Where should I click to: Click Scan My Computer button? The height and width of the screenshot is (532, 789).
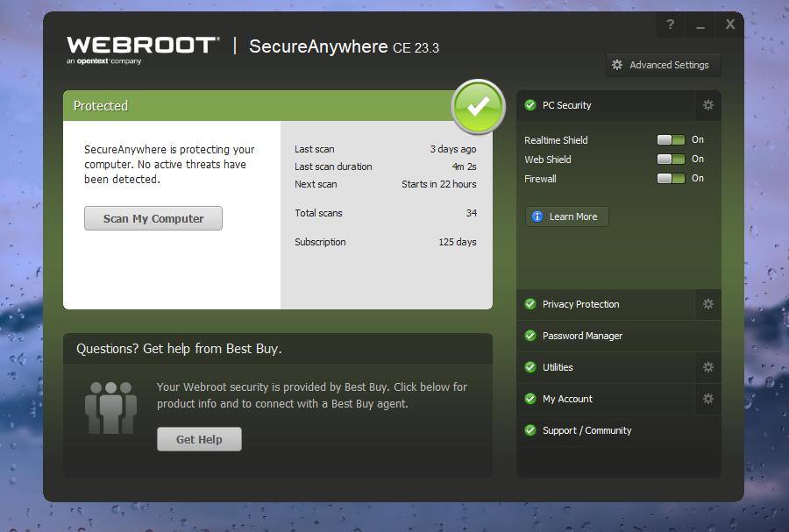pos(153,218)
